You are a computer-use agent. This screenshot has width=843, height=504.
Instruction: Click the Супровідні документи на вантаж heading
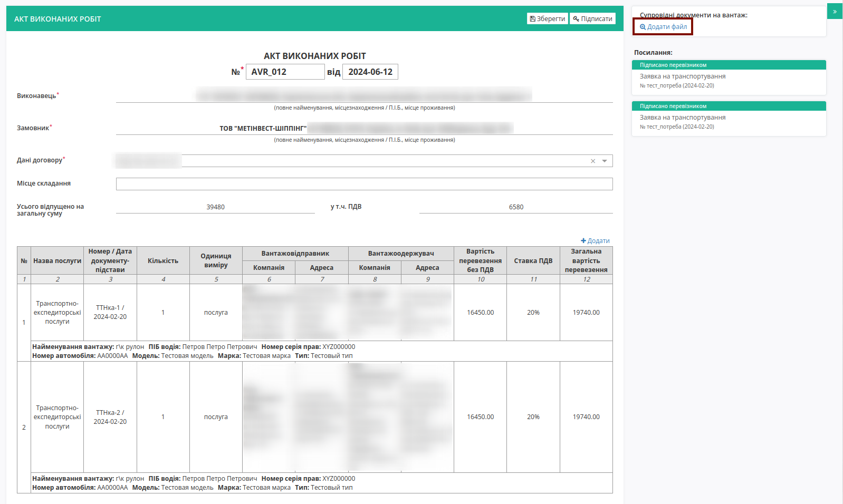[x=693, y=15]
